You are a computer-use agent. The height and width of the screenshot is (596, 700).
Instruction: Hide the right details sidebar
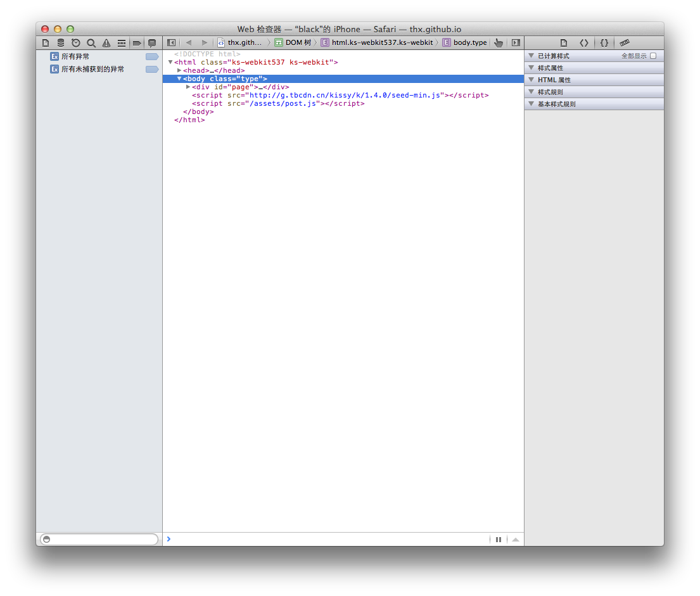click(x=516, y=43)
